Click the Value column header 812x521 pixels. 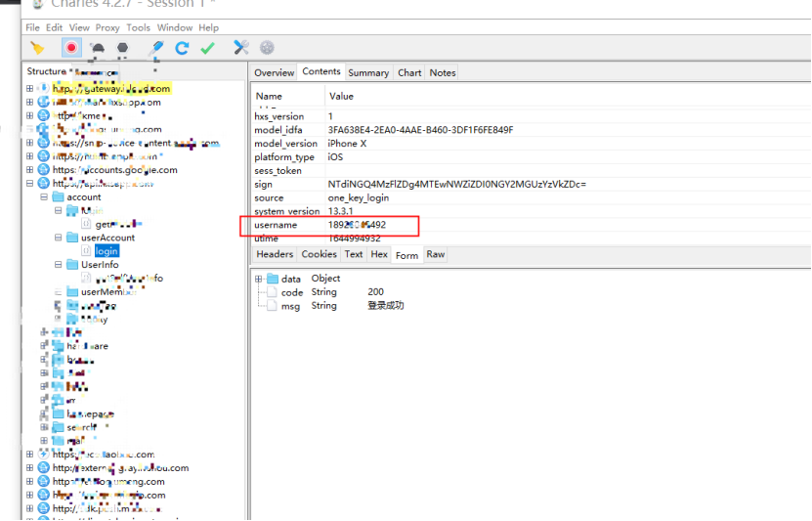click(342, 97)
